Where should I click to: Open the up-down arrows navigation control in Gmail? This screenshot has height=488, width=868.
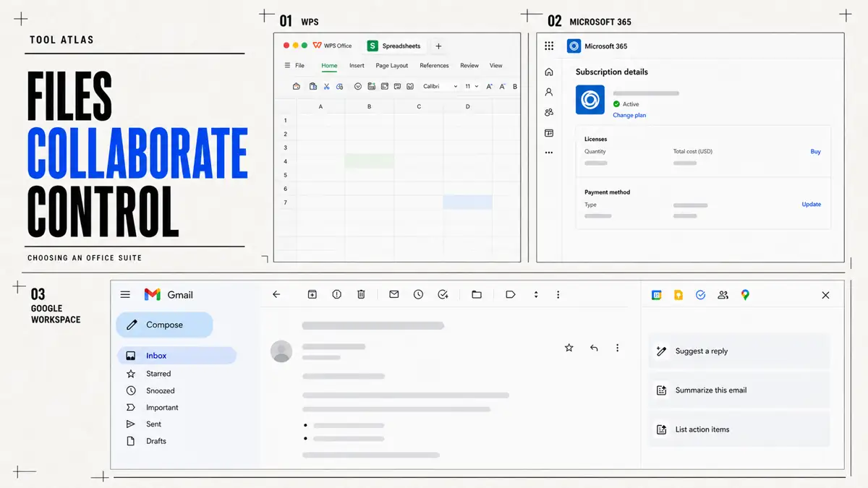pyautogui.click(x=536, y=294)
